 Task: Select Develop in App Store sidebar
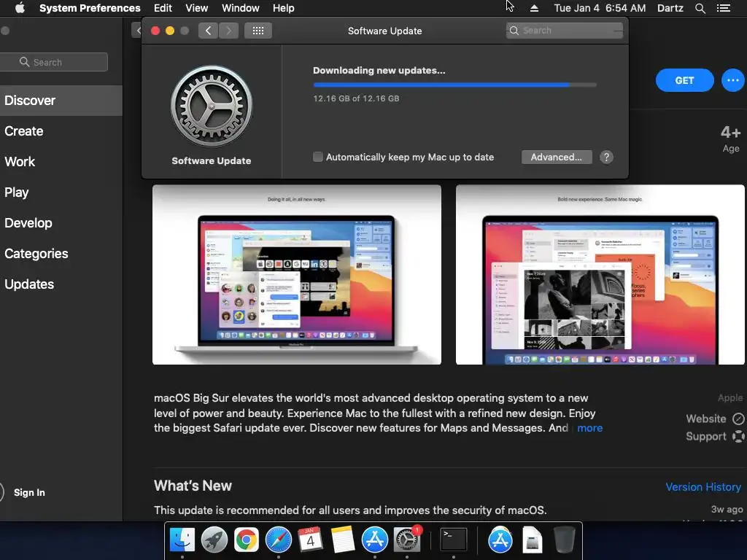pyautogui.click(x=28, y=223)
